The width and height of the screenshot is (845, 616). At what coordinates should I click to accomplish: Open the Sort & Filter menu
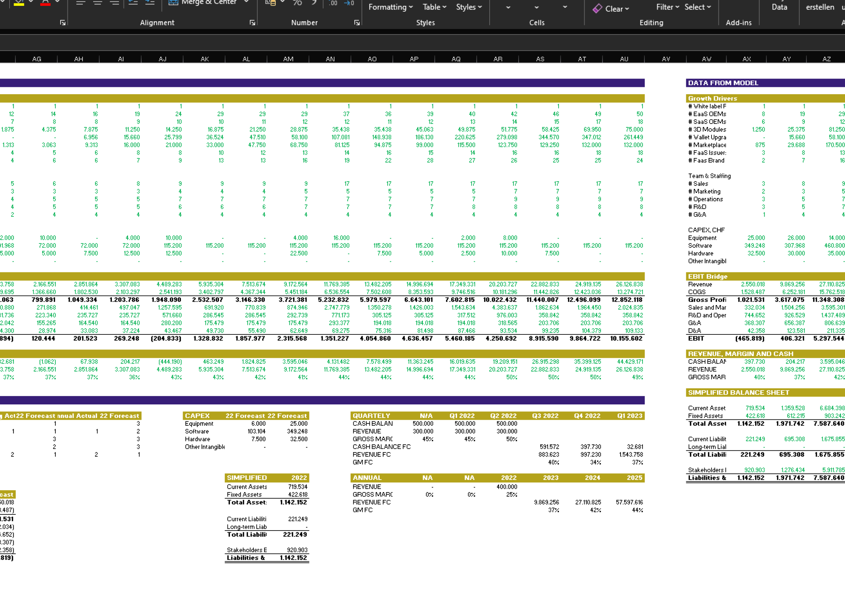tap(667, 7)
